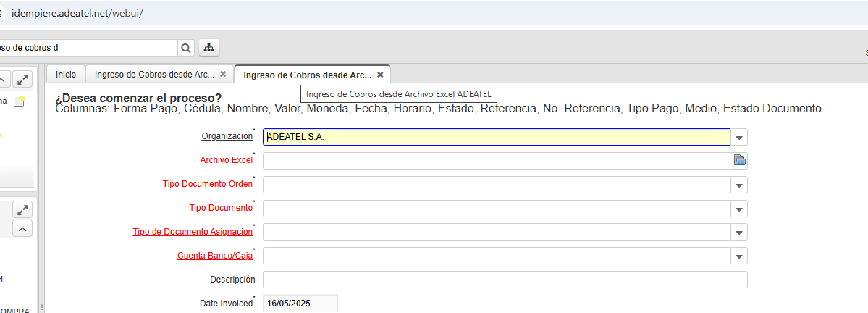
Task: Close the first Ingreso de Cobros tab
Action: pyautogui.click(x=223, y=75)
